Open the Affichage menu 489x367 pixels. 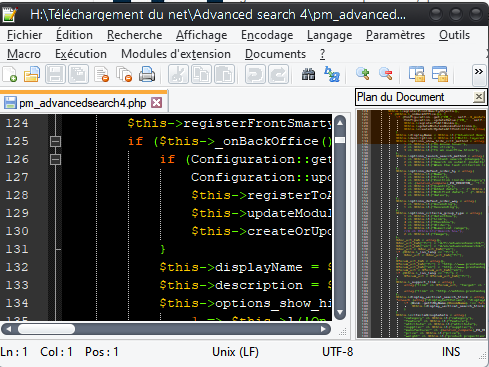(x=201, y=35)
